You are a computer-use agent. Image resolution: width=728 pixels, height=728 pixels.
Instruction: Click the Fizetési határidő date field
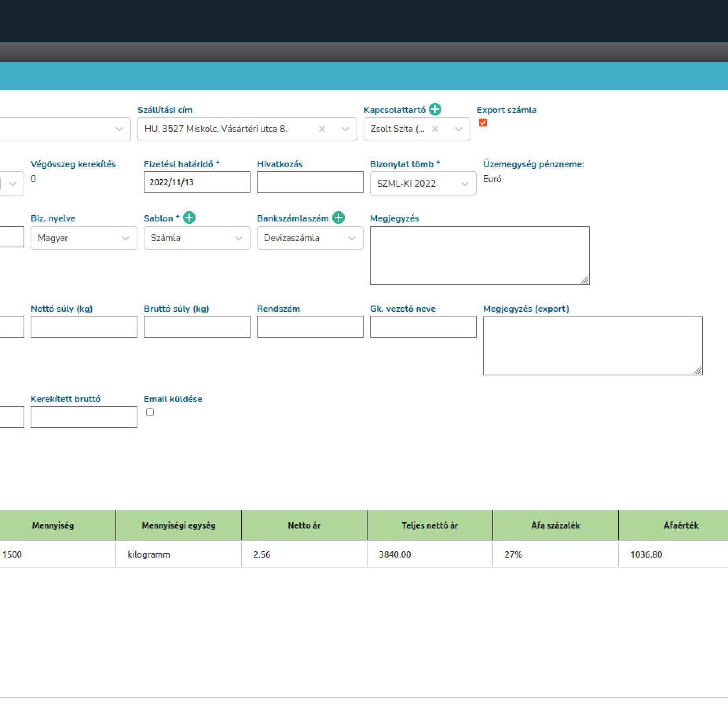pos(197,182)
